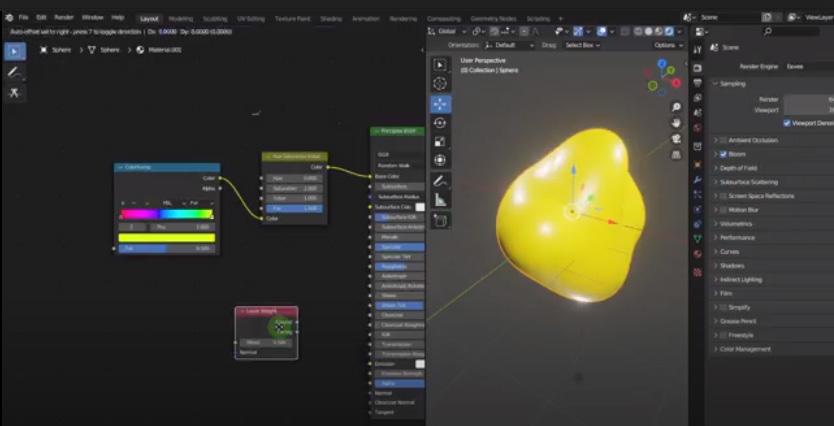Select node editor Select Box tool
This screenshot has height=426, width=834.
click(x=14, y=52)
